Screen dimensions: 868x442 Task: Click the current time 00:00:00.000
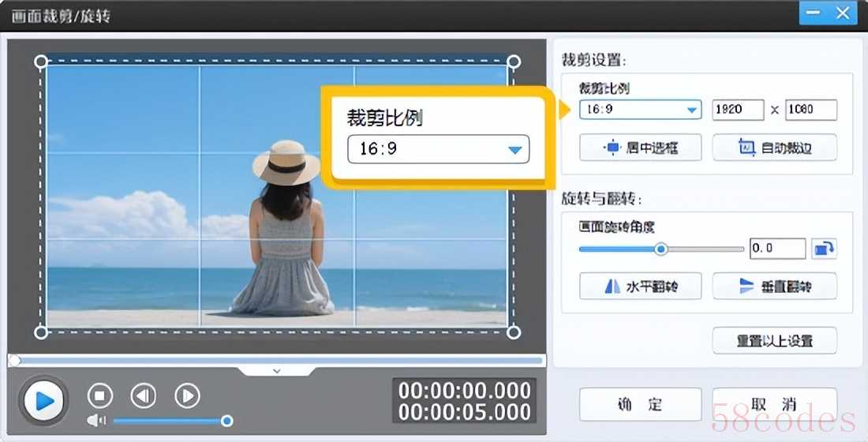point(465,391)
